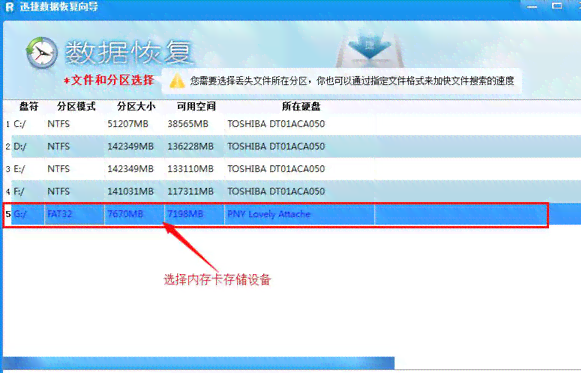Click the 141031MB partition size cell
Screen dimensions: 581x373
[130, 192]
